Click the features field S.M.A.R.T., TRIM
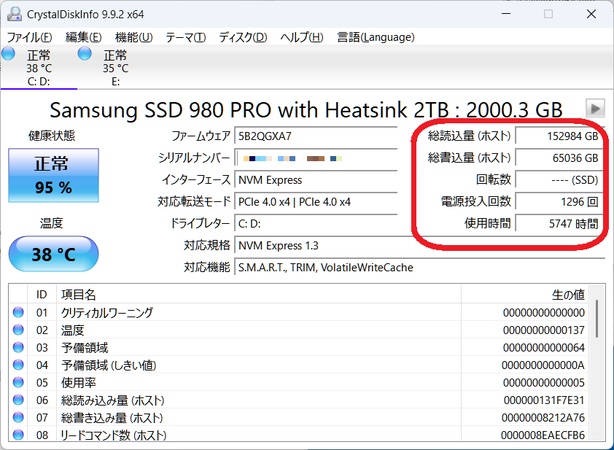Screen dimensions: 614x450 pyautogui.click(x=419, y=268)
